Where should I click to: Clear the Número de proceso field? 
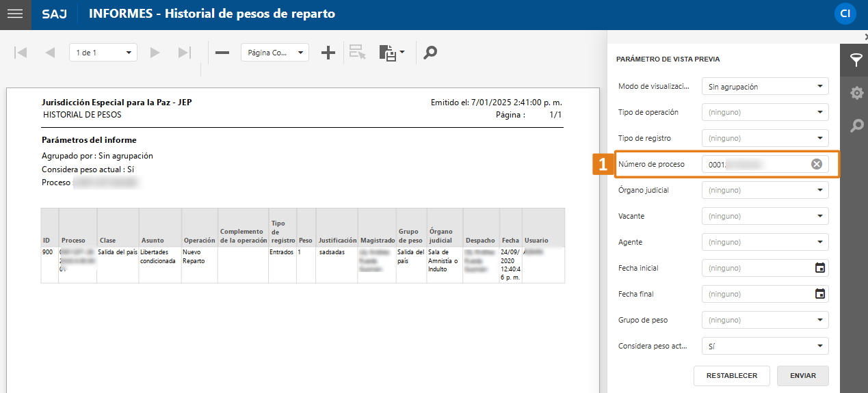pyautogui.click(x=817, y=164)
